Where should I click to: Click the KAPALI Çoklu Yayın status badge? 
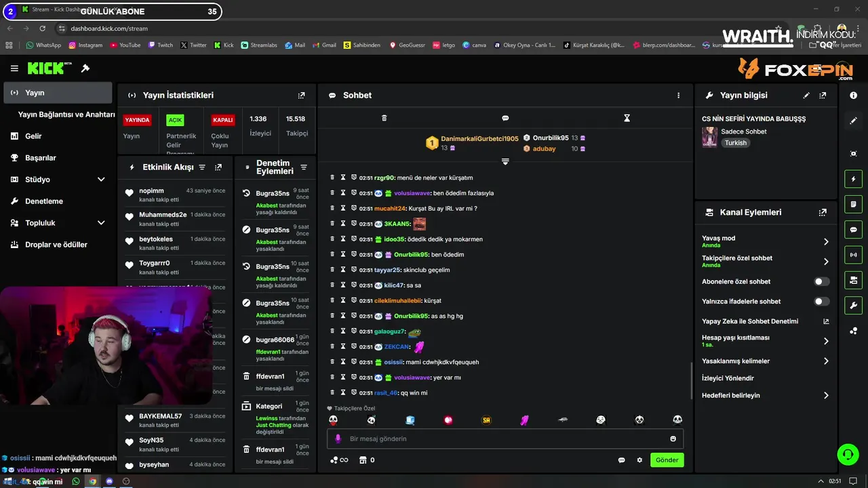[x=222, y=120]
